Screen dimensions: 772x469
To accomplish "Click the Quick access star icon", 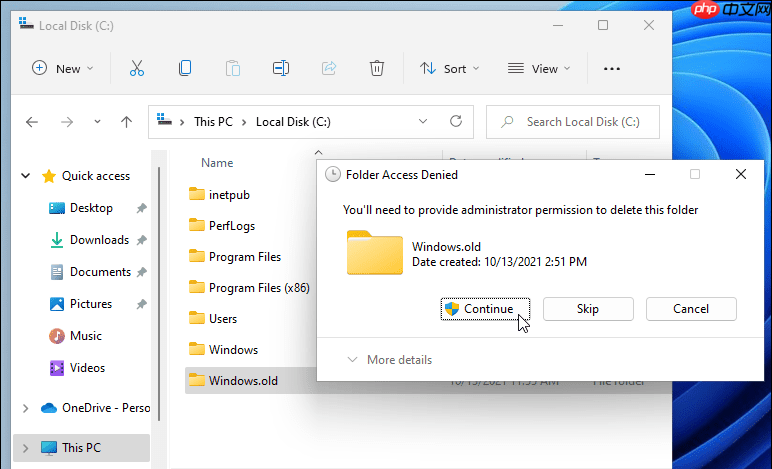I will 49,176.
